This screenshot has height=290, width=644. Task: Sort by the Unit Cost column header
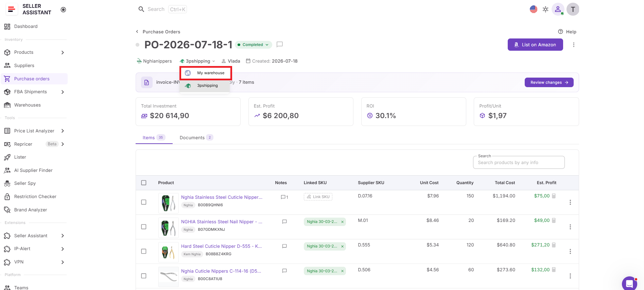[429, 183]
